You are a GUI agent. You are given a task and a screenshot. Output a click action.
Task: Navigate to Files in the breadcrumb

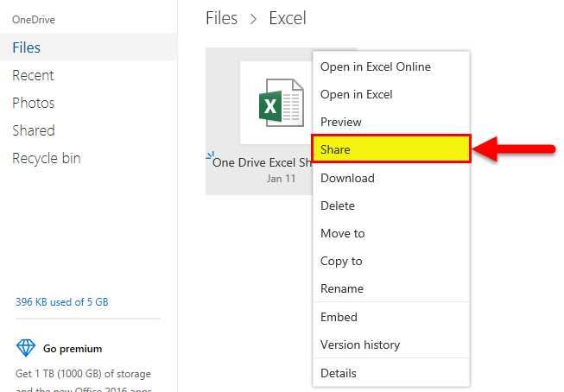click(222, 18)
